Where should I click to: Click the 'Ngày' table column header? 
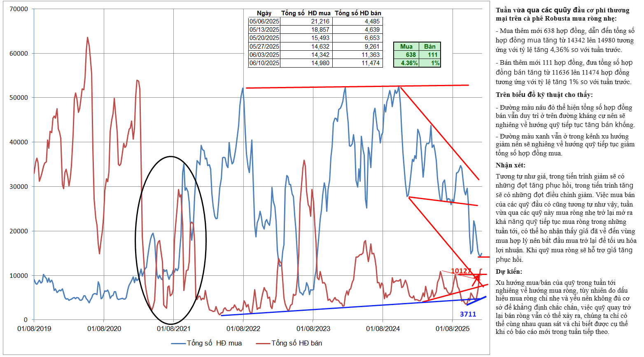coord(264,13)
